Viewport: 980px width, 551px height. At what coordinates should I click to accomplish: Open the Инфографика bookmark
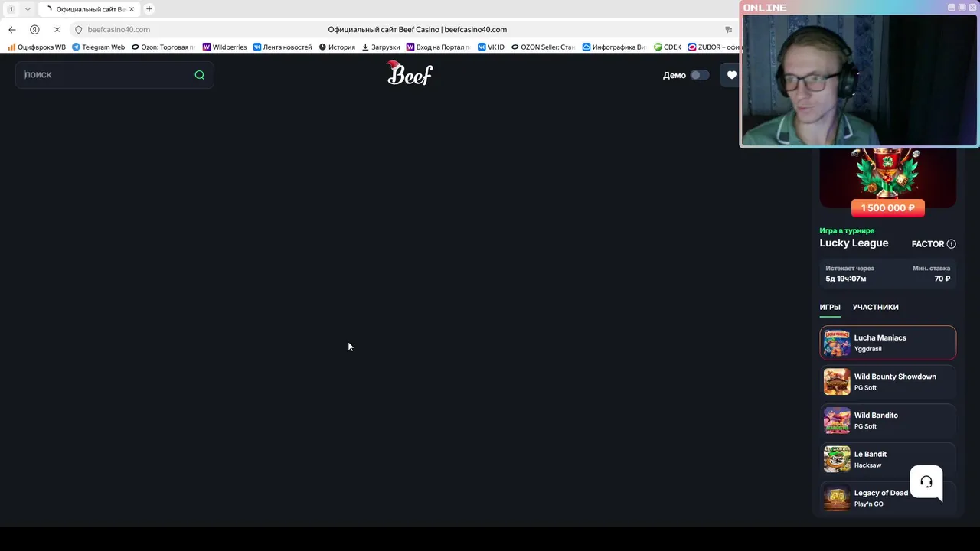tap(613, 47)
